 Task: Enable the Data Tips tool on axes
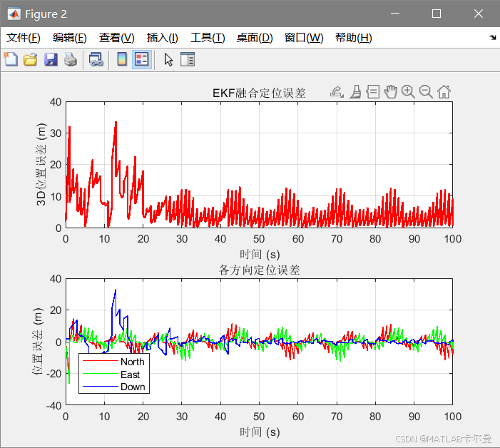coord(373,92)
